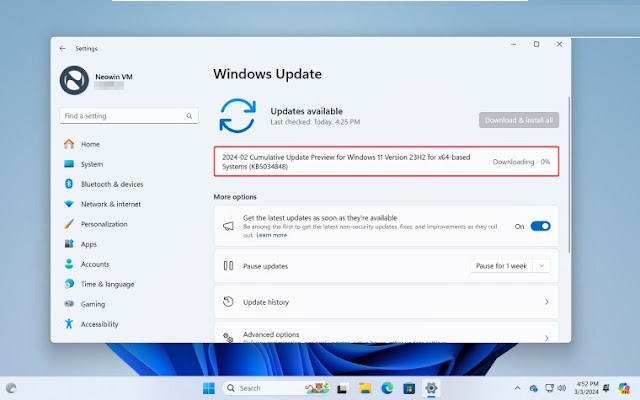This screenshot has width=640, height=400.
Task: Follow the Learn more link
Action: (271, 235)
